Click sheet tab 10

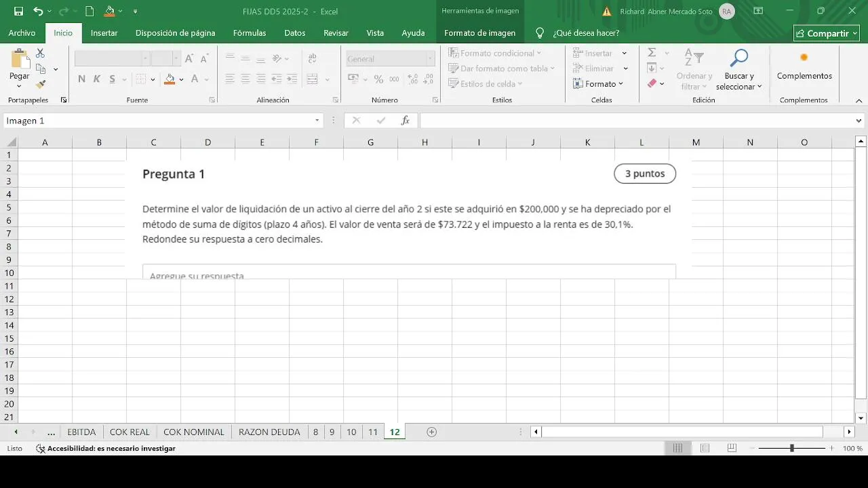[351, 432]
